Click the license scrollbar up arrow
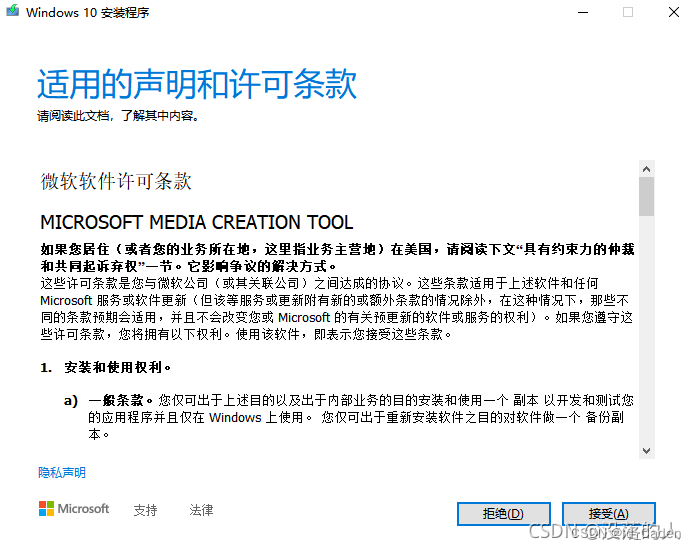Image resolution: width=696 pixels, height=549 pixels. 646,169
